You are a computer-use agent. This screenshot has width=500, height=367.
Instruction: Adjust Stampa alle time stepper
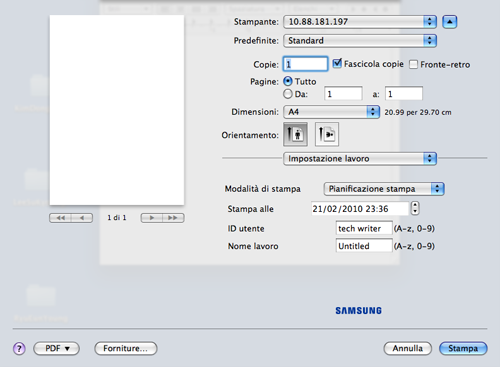click(x=415, y=208)
